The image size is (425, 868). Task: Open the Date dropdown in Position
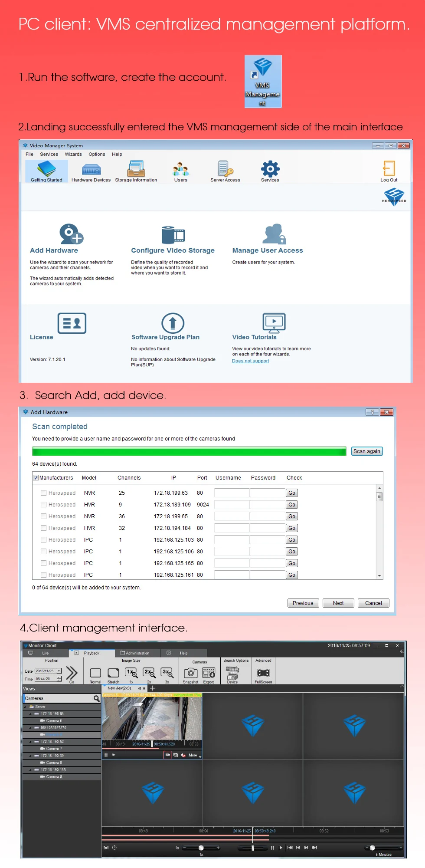[x=59, y=671]
